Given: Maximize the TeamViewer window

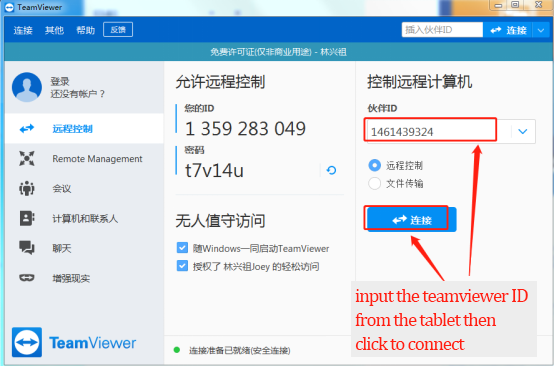Looking at the screenshot, I should [515, 5].
